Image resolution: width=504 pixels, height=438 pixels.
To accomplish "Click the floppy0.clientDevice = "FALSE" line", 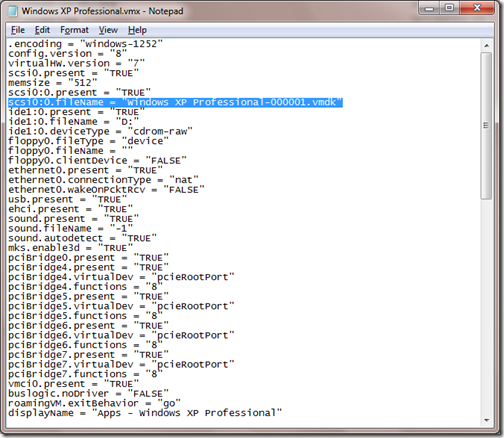I will [97, 160].
